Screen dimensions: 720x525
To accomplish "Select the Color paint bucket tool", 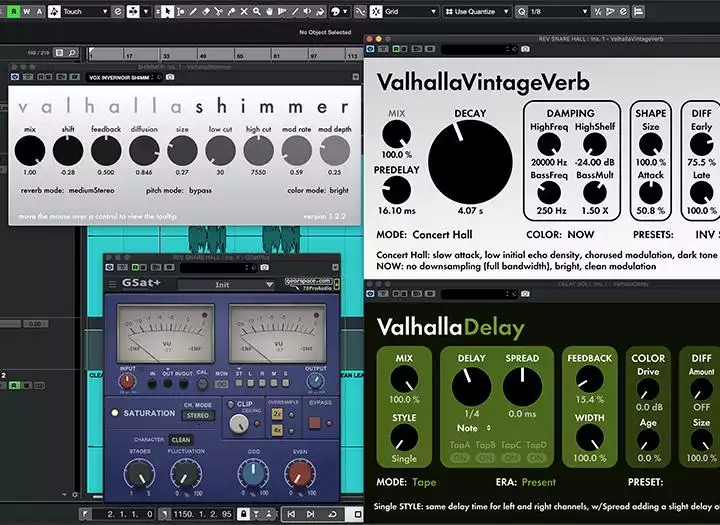I will [320, 11].
